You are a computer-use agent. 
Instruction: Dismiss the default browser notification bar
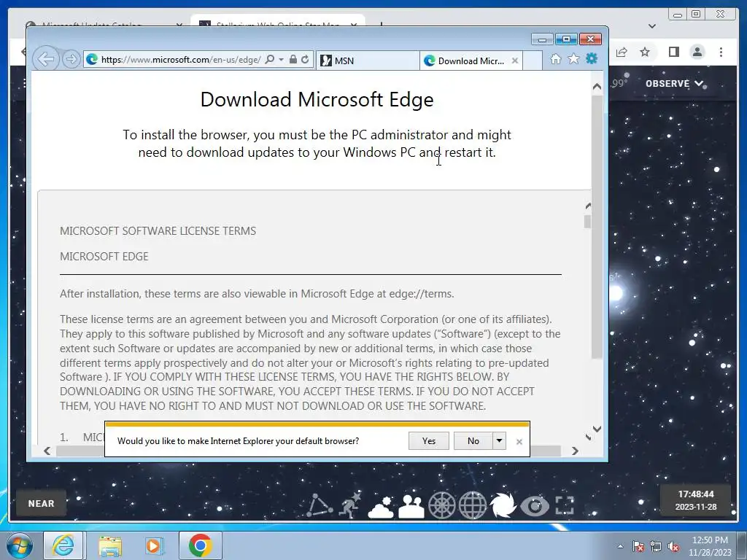(519, 441)
